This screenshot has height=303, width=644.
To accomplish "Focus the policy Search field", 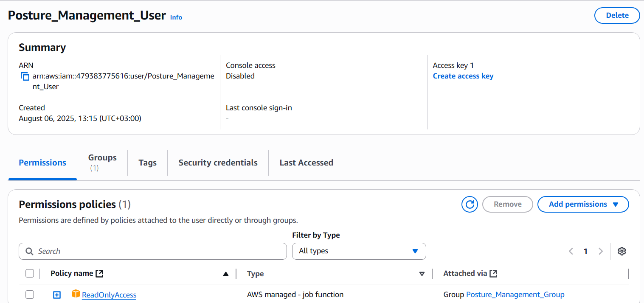I will click(x=153, y=251).
